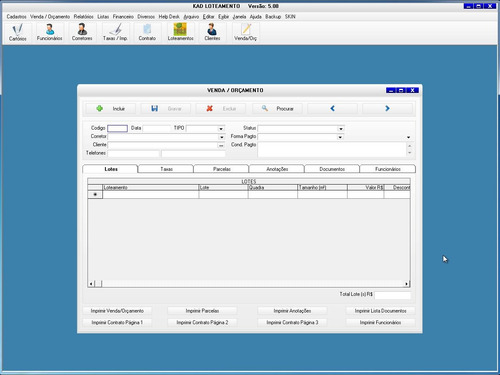The width and height of the screenshot is (500, 375).
Task: Open the Exibir menu
Action: pos(224,17)
